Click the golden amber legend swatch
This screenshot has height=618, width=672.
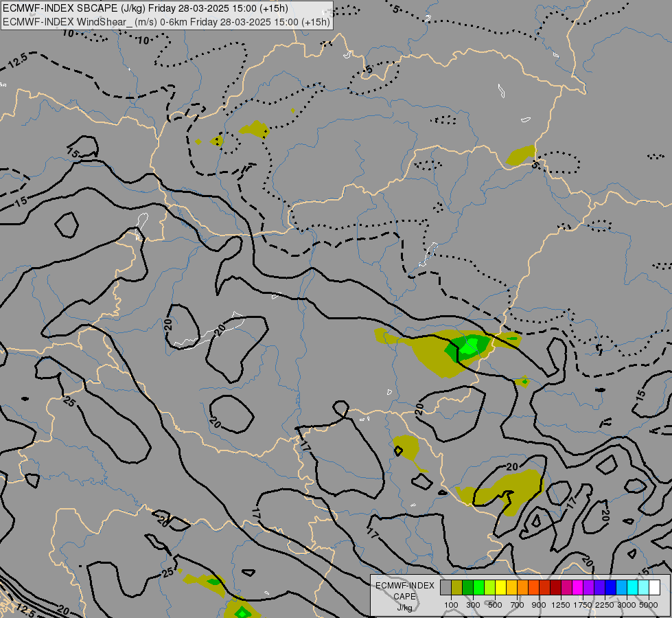click(x=511, y=587)
